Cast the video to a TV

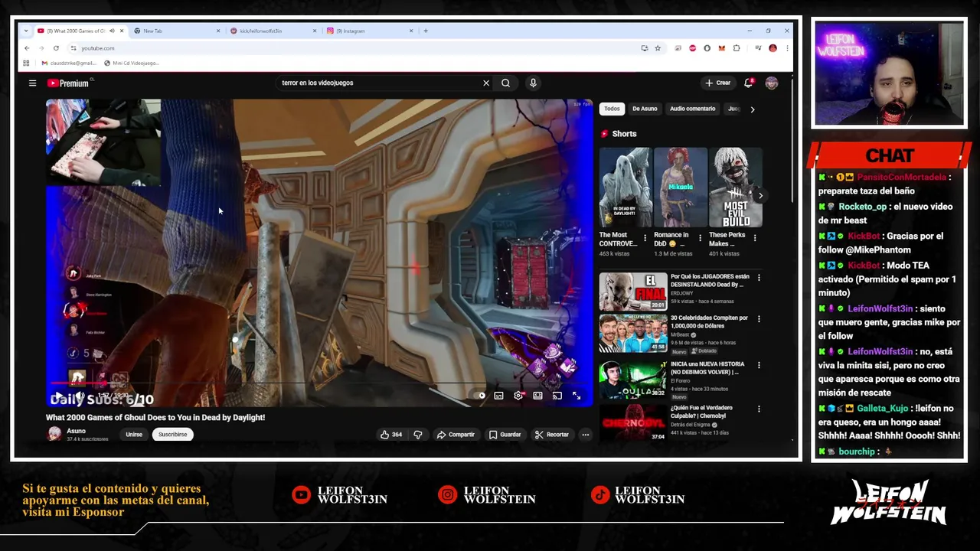click(x=557, y=396)
